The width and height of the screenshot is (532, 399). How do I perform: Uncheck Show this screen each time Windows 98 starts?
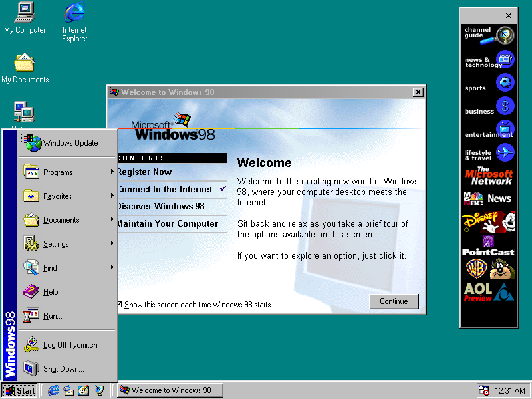[x=119, y=305]
